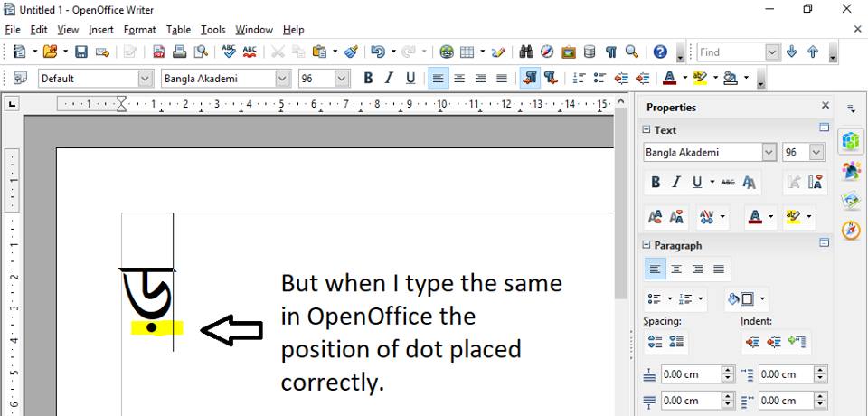Open the Tools menu
The height and width of the screenshot is (416, 868).
point(213,29)
